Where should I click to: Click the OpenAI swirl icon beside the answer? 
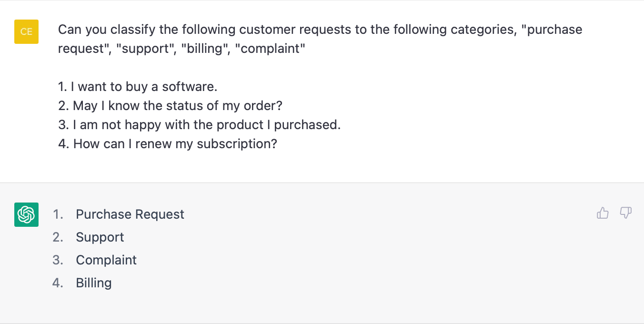click(26, 215)
